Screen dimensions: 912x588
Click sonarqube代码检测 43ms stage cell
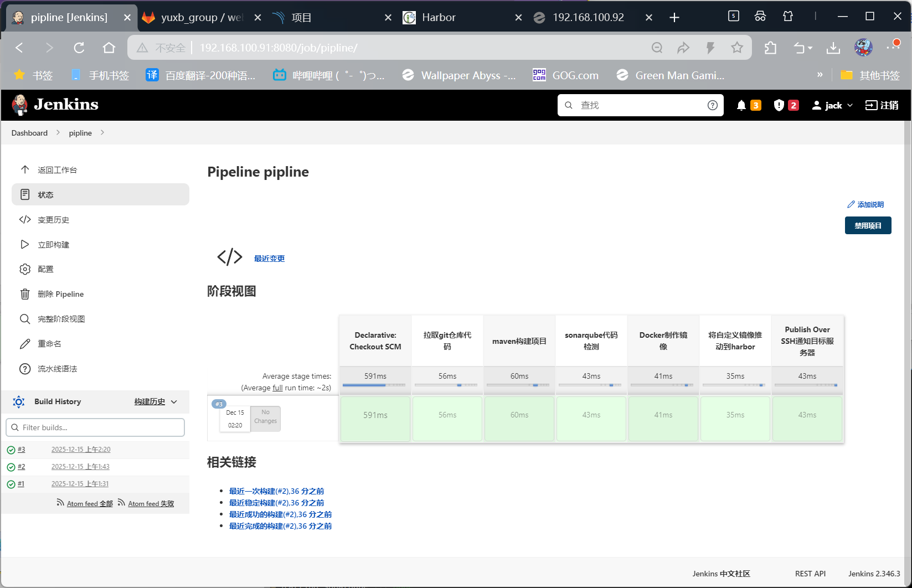click(x=591, y=419)
